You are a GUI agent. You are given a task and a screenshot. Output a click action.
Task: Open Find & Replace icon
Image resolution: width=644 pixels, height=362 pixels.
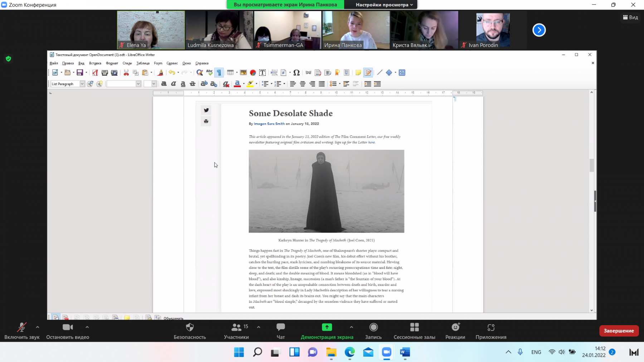(200, 73)
